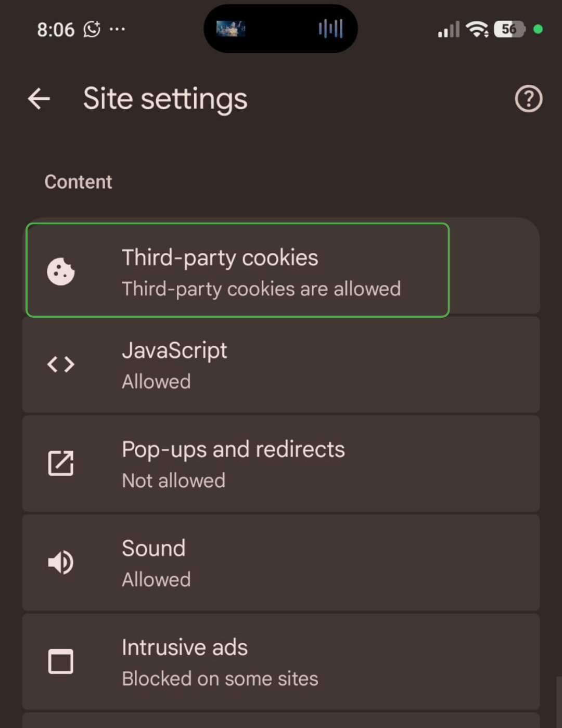Open the Sound setting
The height and width of the screenshot is (728, 562).
point(281,563)
